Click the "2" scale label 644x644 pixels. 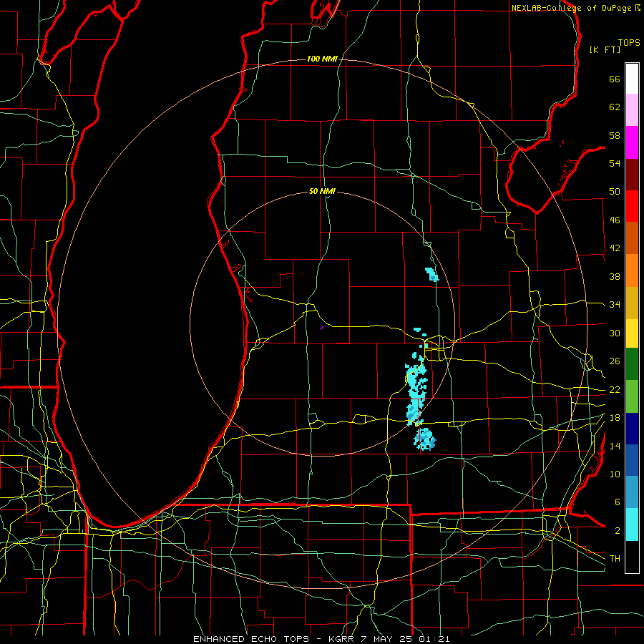point(617,531)
